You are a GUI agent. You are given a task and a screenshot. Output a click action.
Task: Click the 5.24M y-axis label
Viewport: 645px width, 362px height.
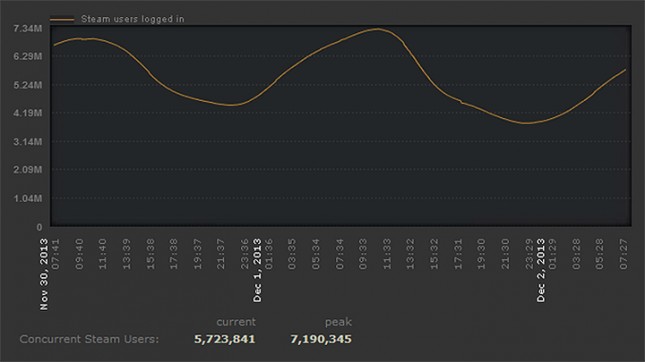(28, 85)
